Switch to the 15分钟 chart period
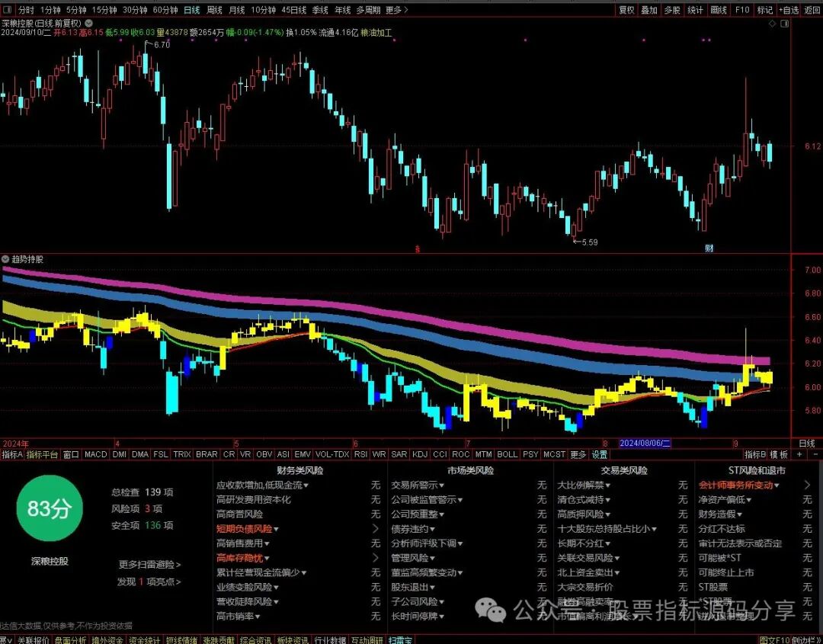Screen dimensions: 823x644 pyautogui.click(x=104, y=10)
